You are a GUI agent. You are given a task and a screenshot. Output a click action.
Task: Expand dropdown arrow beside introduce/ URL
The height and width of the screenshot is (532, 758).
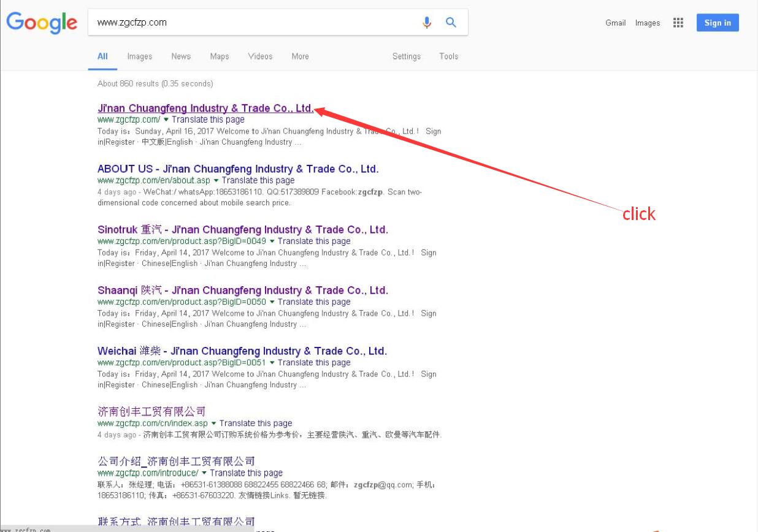coord(204,473)
